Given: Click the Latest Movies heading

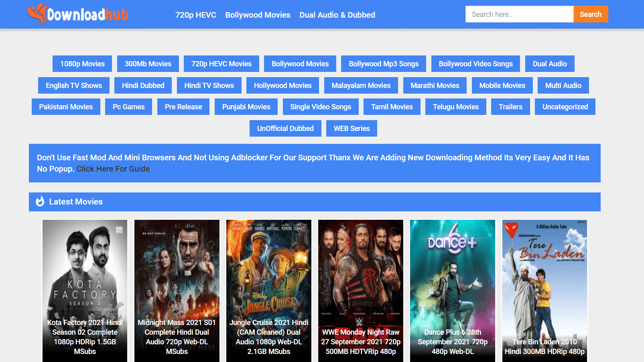Looking at the screenshot, I should tap(76, 202).
